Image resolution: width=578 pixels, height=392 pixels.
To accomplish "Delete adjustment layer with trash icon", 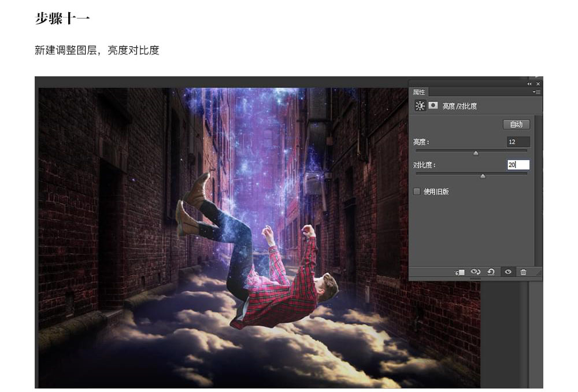I will point(524,272).
